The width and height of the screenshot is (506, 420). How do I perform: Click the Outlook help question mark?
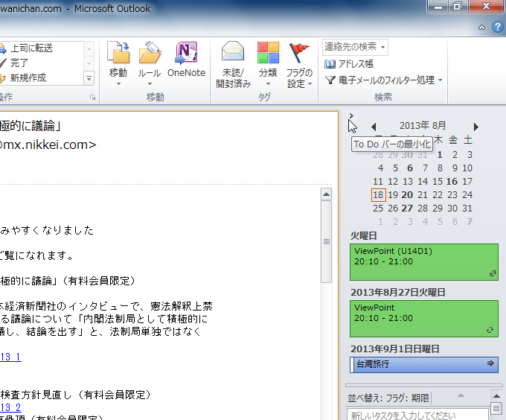[498, 27]
